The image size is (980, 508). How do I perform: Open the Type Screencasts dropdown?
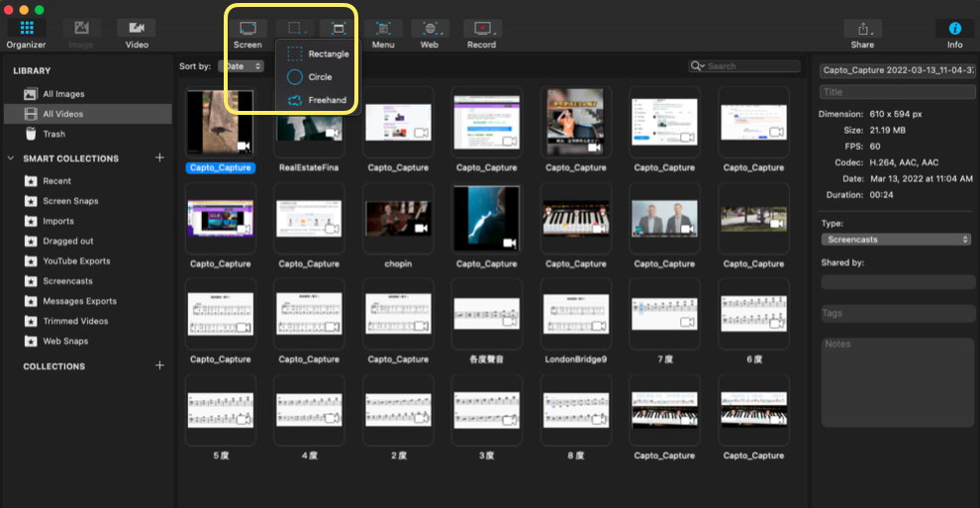point(896,240)
